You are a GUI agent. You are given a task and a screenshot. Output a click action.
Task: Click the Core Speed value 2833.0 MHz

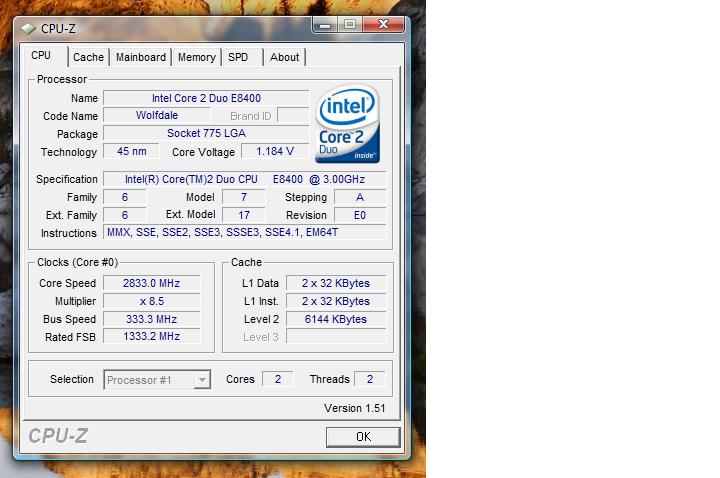click(152, 283)
